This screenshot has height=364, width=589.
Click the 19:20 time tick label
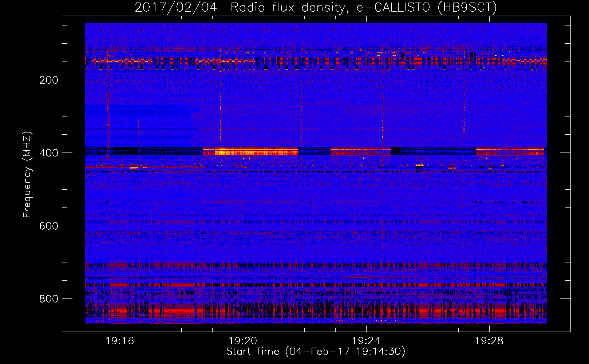243,341
